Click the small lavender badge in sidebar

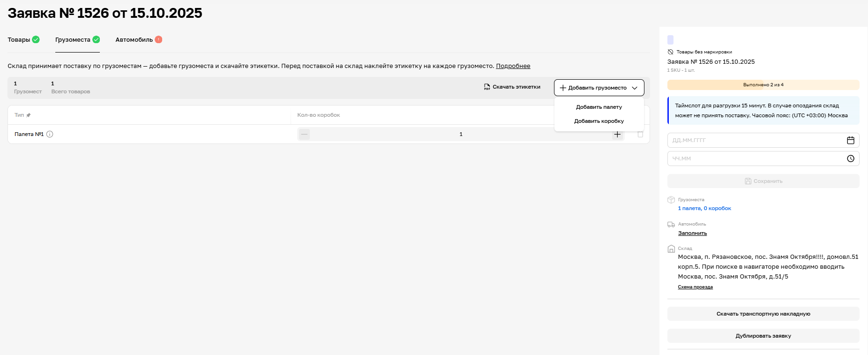tap(670, 40)
